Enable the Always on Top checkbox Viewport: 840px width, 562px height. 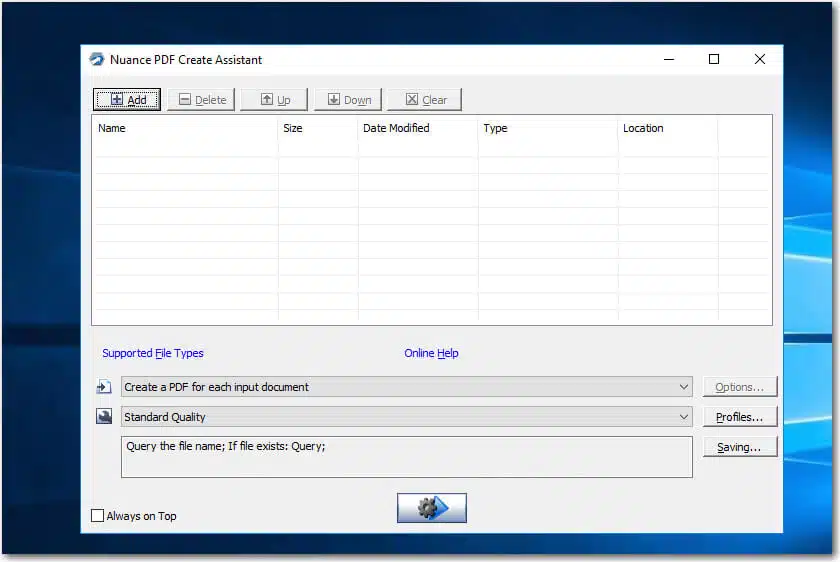98,515
